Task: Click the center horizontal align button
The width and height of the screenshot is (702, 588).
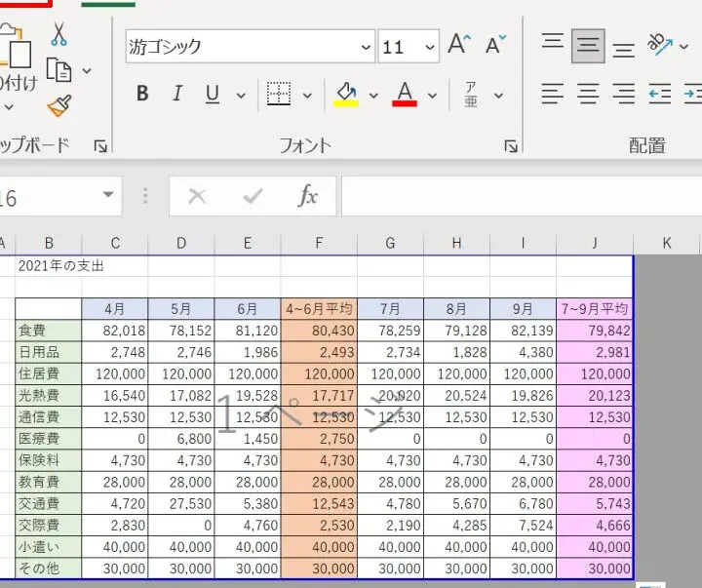Action: coord(588,95)
